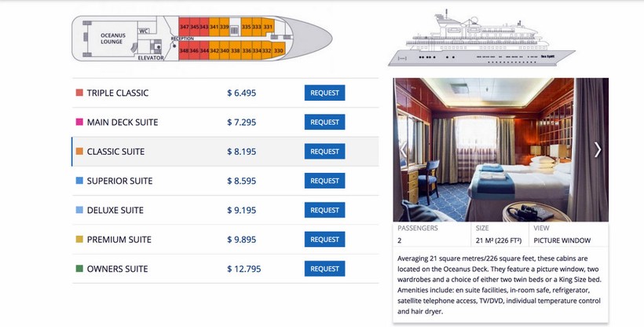Show previous cabin photo with left arrow
Screen dimensions: 644x327
[x=404, y=149]
